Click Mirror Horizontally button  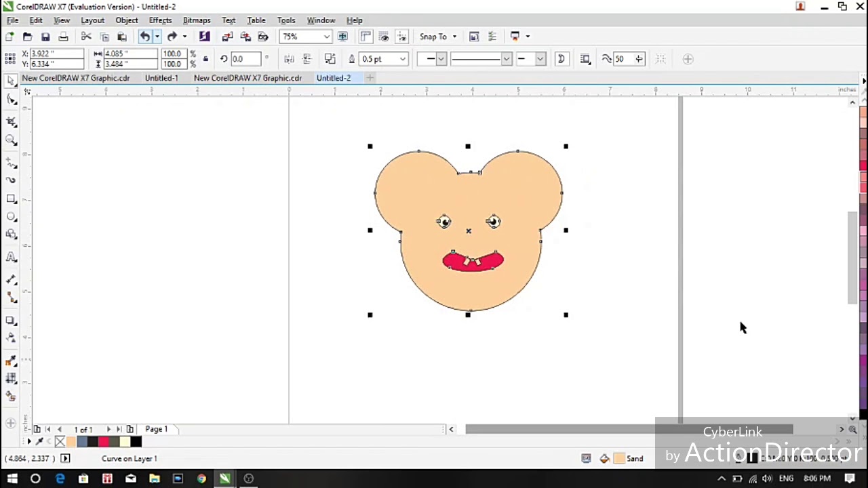click(290, 59)
